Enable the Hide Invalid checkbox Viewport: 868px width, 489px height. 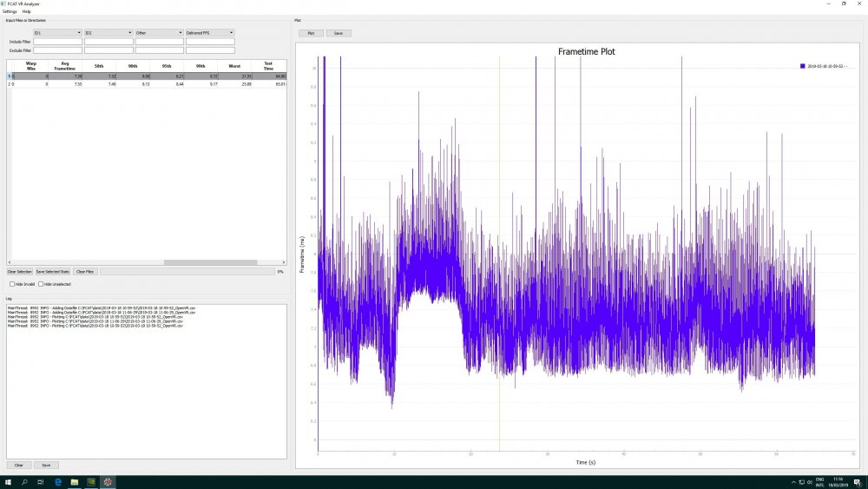[12, 284]
